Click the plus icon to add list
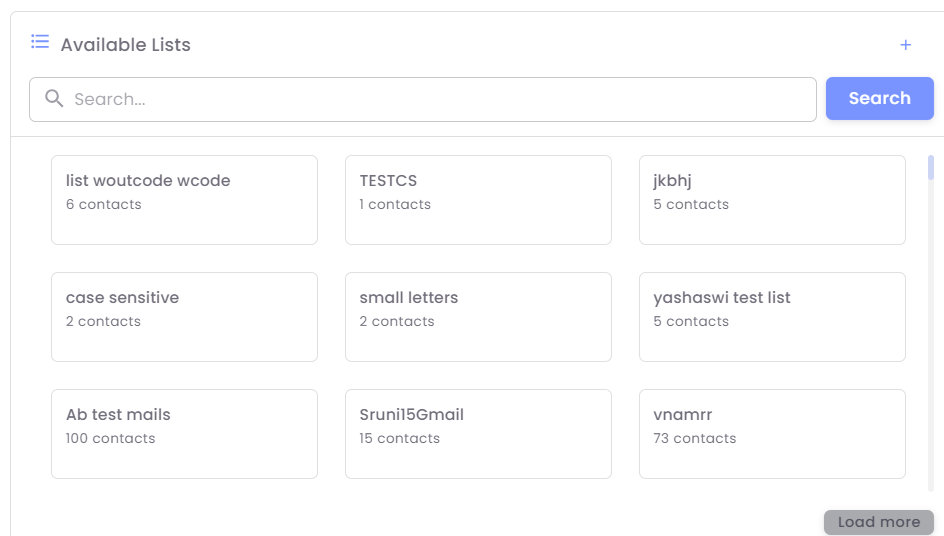Viewport: 944px width, 536px height. point(906,45)
